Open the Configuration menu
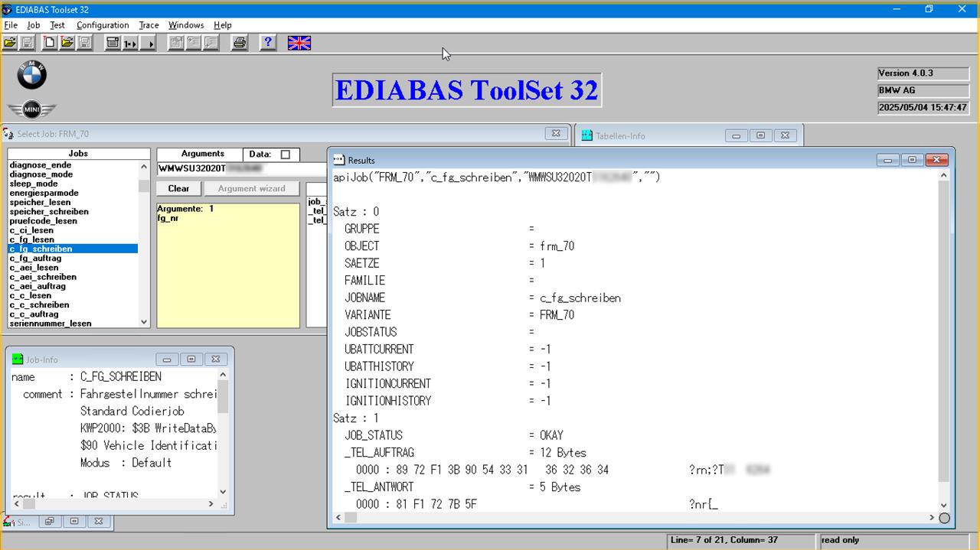The width and height of the screenshot is (980, 550). point(103,25)
